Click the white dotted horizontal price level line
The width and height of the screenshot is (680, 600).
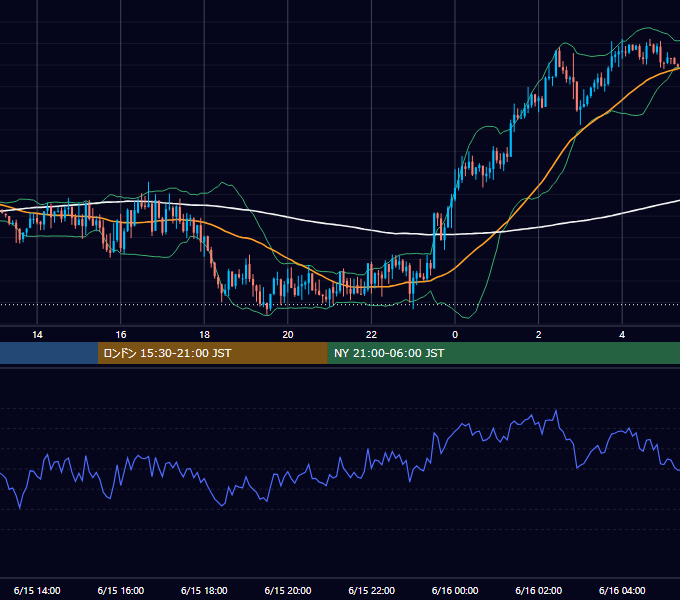click(338, 305)
